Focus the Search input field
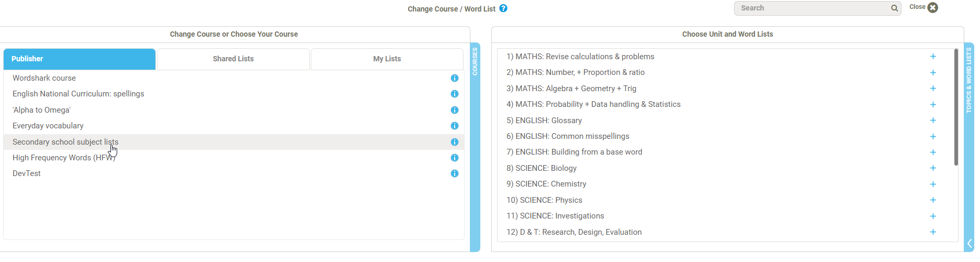 tap(812, 8)
